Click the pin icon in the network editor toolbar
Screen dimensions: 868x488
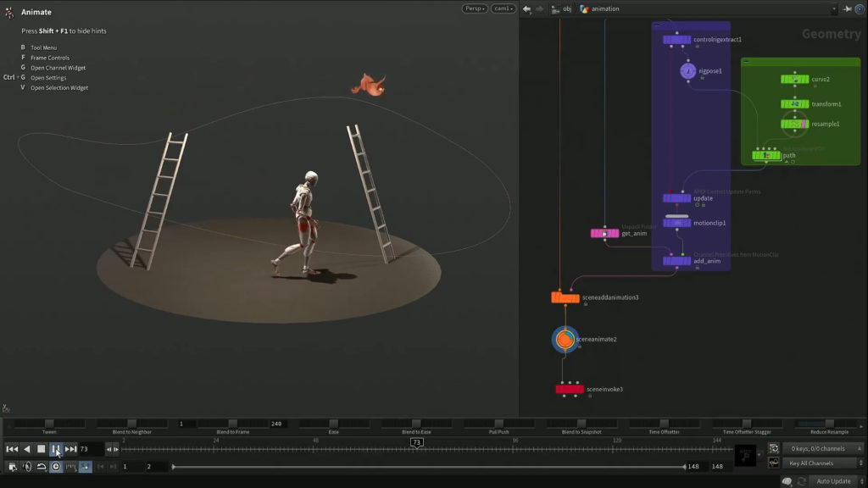click(849, 8)
